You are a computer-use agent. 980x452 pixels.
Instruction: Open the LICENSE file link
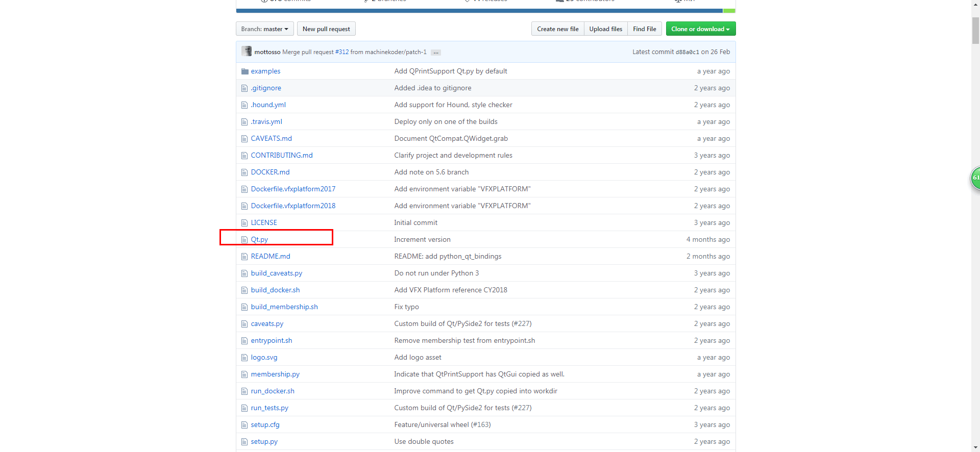point(264,223)
